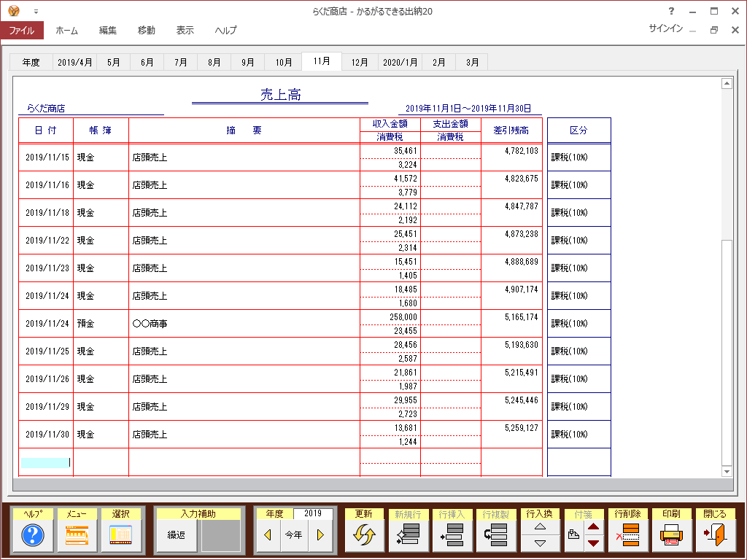Screen dimensions: 747x560
Task: Click the 閉じる exit door icon
Action: point(715,535)
